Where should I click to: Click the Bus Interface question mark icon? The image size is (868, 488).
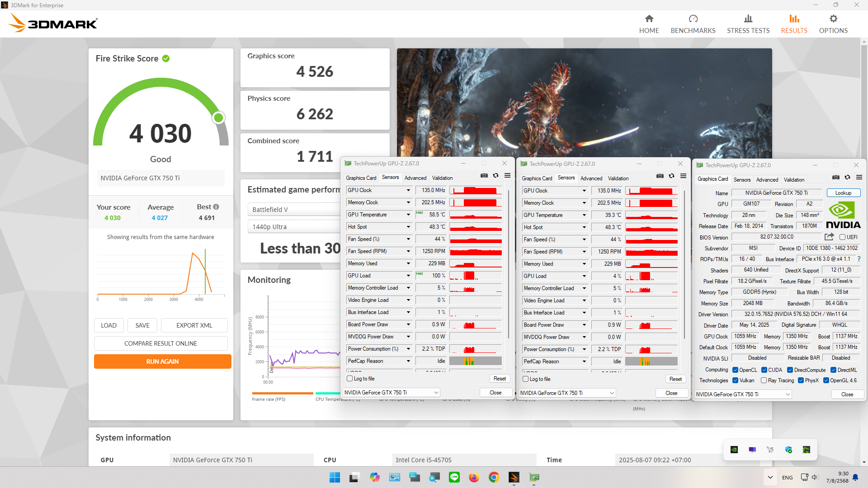pyautogui.click(x=859, y=259)
